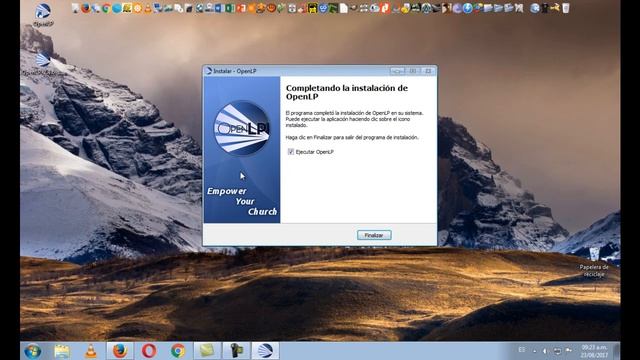Open Google Chrome from the taskbar

click(178, 351)
